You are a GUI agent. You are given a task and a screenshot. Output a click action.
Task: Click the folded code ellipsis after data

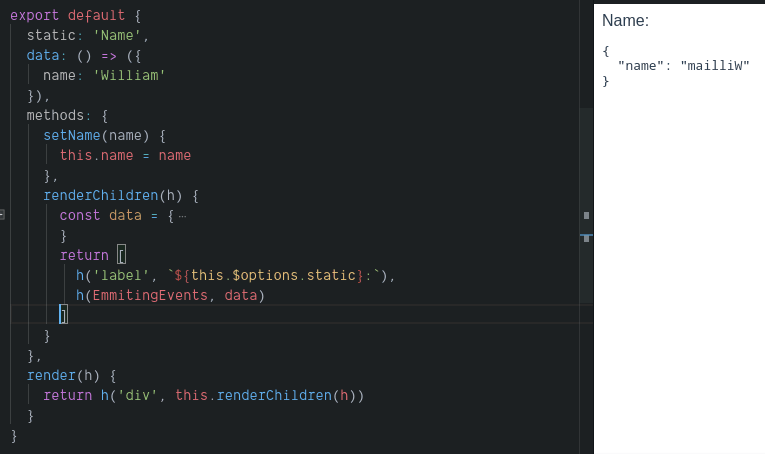pyautogui.click(x=182, y=216)
